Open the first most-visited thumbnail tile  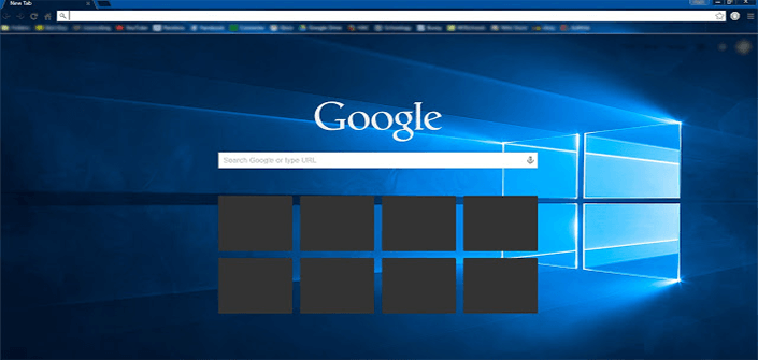coord(255,223)
